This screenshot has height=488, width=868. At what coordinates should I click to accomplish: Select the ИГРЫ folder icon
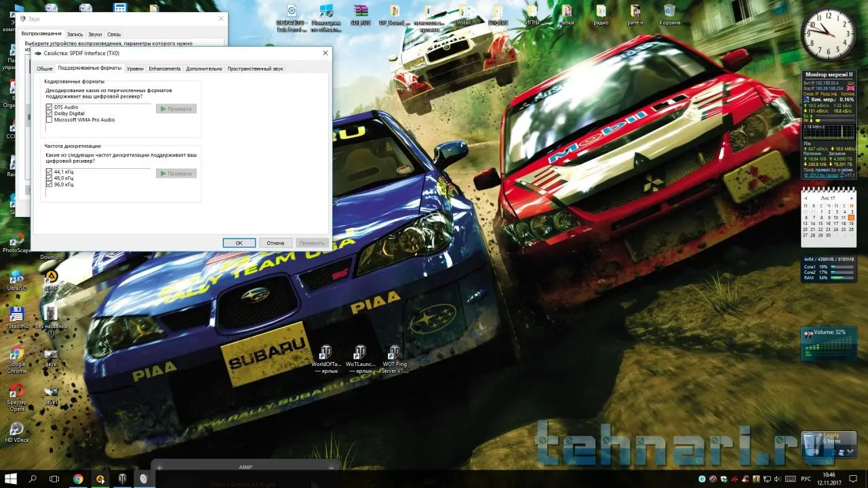point(532,15)
